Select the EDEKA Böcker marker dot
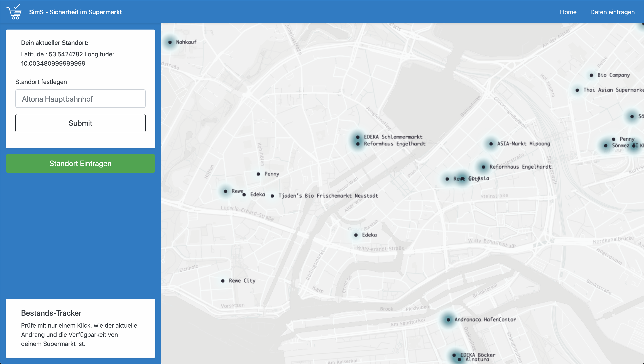644x364 pixels. point(454,355)
